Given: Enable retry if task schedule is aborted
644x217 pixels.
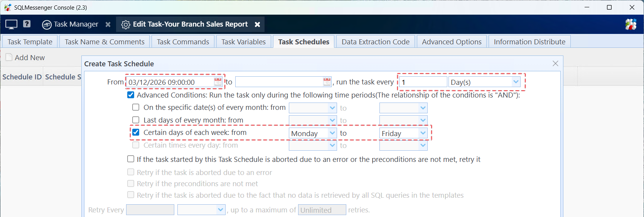Looking at the screenshot, I should (x=131, y=159).
